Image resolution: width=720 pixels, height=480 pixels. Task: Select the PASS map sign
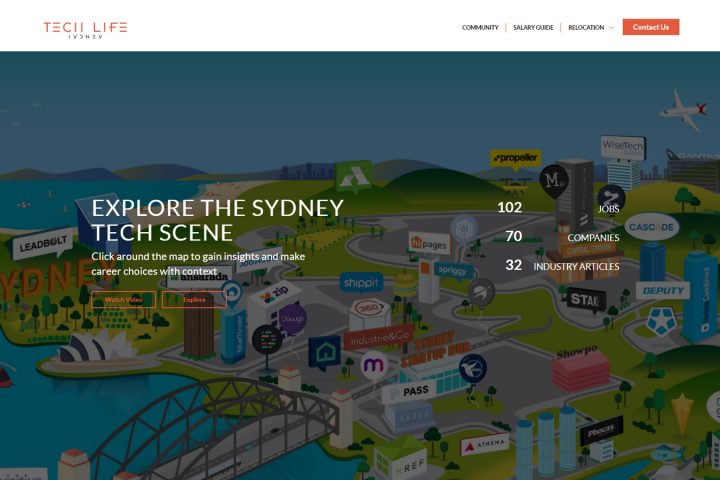pyautogui.click(x=410, y=392)
